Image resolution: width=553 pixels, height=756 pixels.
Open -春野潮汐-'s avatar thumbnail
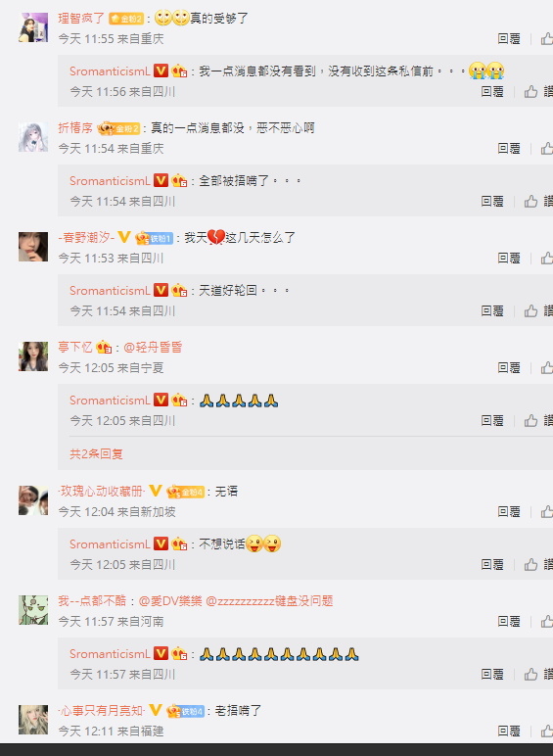(33, 247)
